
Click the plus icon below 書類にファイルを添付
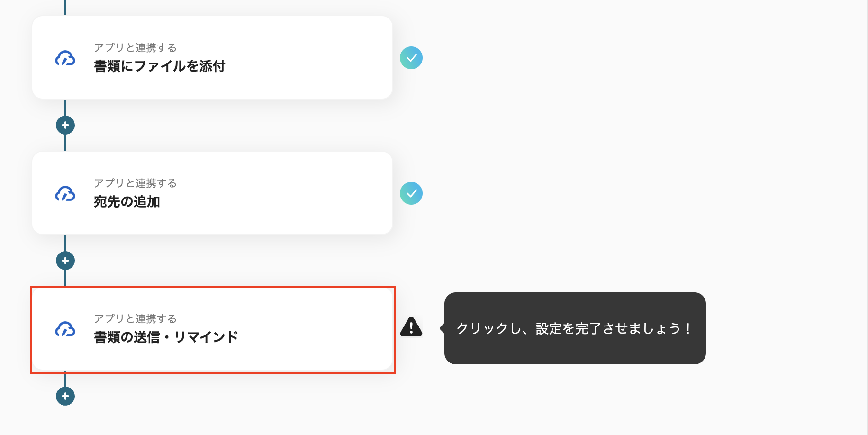pyautogui.click(x=65, y=125)
